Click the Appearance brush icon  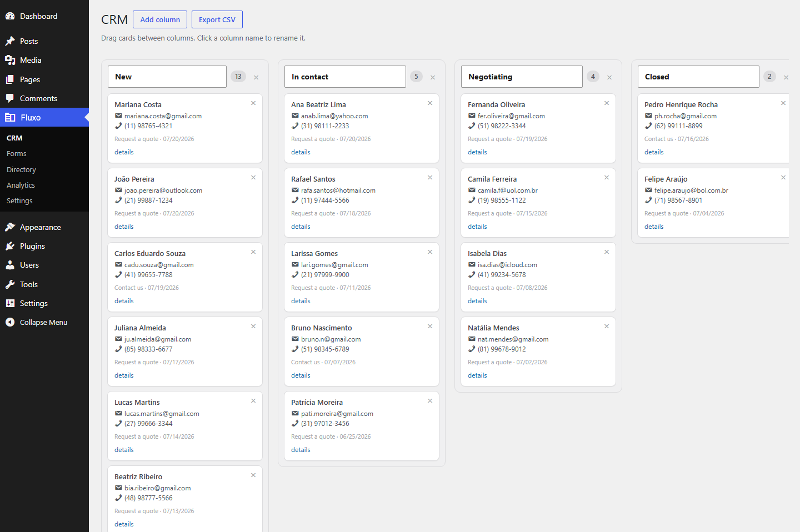click(10, 227)
